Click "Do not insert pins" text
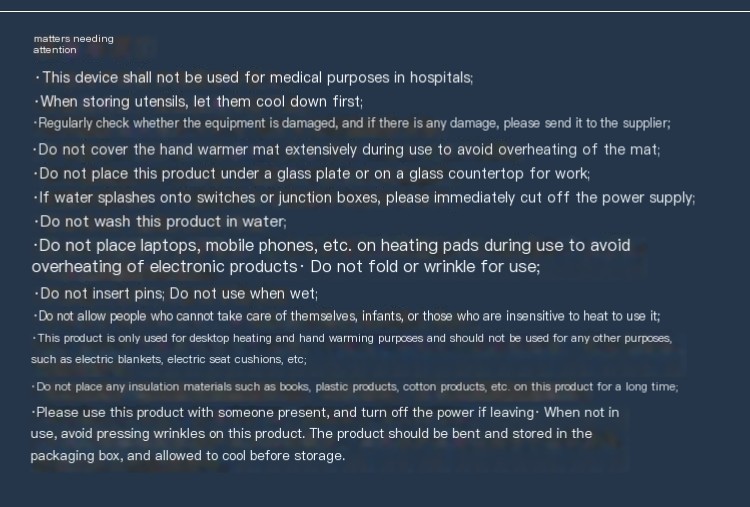This screenshot has height=507, width=750. click(99, 293)
